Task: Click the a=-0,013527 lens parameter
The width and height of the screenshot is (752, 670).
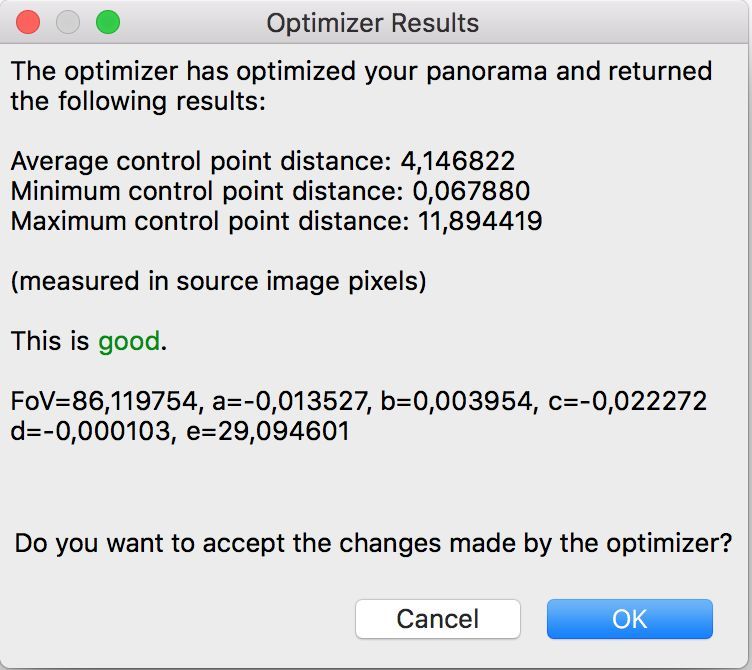Action: [x=292, y=401]
